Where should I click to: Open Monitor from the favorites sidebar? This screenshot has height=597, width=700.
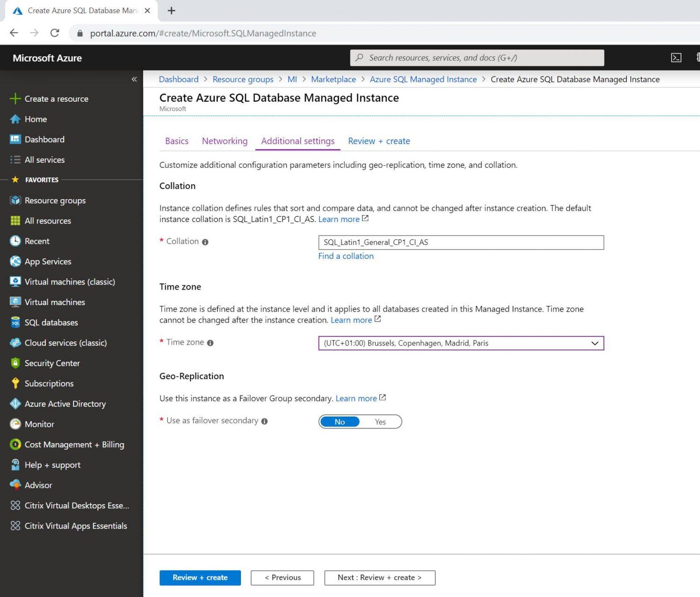click(39, 424)
